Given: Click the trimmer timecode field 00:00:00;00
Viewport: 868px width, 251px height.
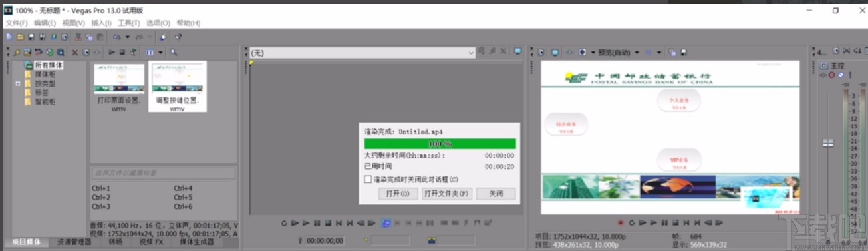Looking at the screenshot, I should tap(325, 240).
